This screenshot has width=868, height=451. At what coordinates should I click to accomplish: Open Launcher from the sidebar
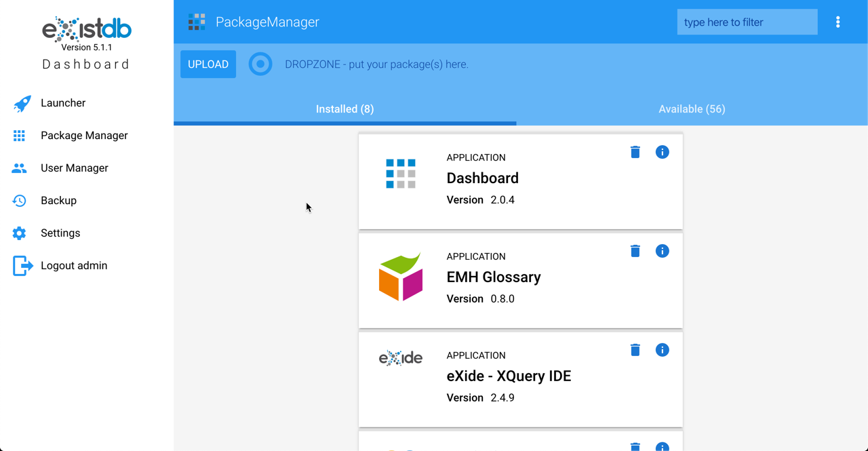[x=87, y=103]
